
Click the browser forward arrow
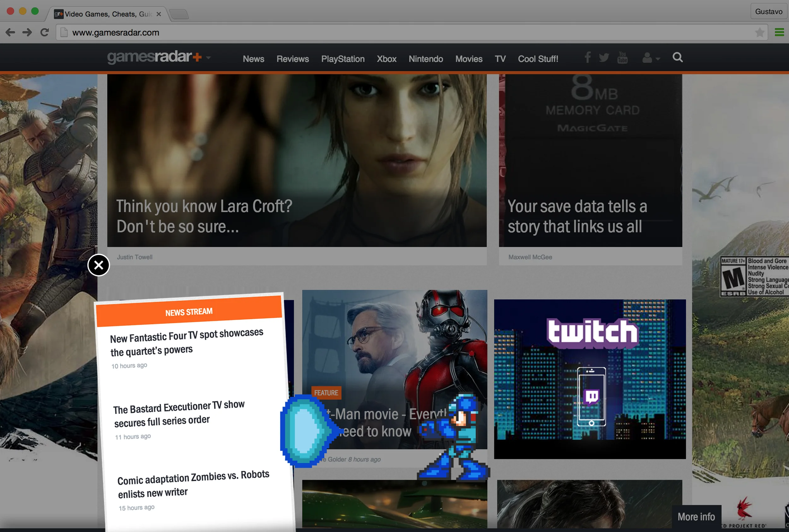coord(27,33)
